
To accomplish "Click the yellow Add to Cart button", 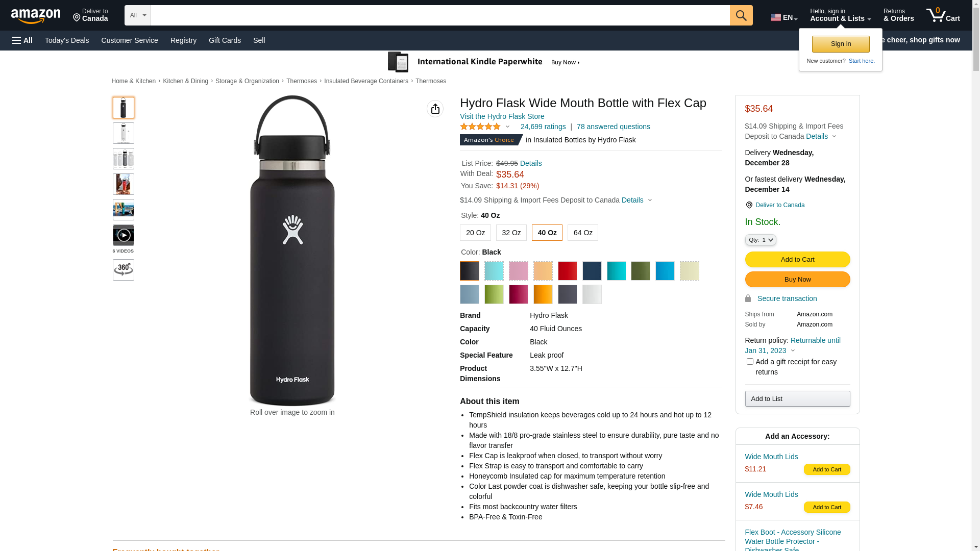I will point(797,260).
